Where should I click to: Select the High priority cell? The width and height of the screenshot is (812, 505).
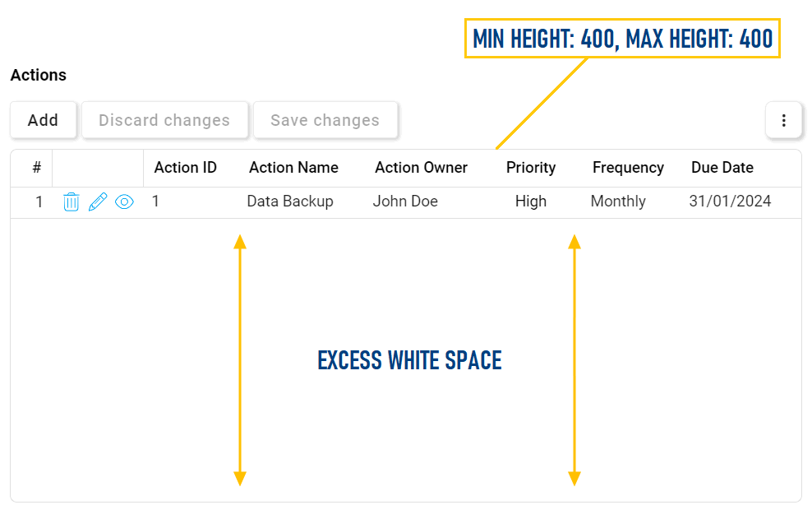pos(531,202)
